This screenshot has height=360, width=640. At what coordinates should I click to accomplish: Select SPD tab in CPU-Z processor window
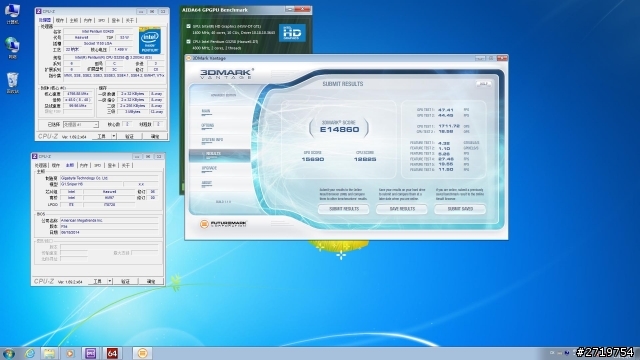pyautogui.click(x=102, y=20)
